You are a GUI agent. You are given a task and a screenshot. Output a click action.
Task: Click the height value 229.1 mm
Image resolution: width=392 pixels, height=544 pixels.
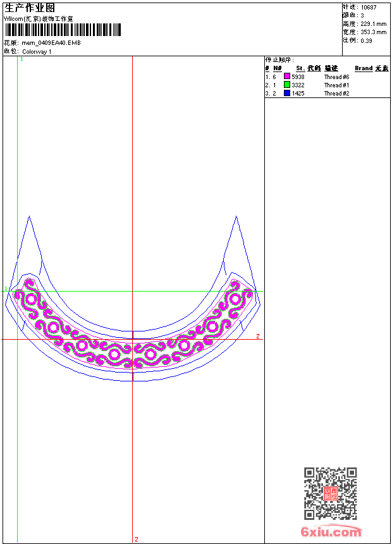(373, 24)
